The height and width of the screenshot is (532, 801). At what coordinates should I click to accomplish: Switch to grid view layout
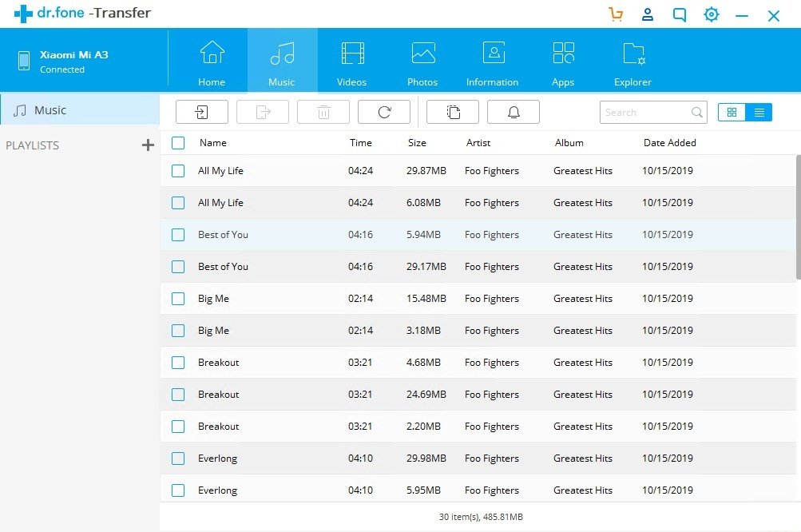[732, 113]
